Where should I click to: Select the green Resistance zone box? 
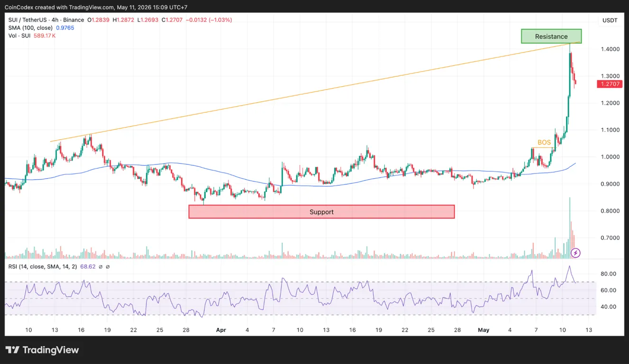(x=551, y=36)
